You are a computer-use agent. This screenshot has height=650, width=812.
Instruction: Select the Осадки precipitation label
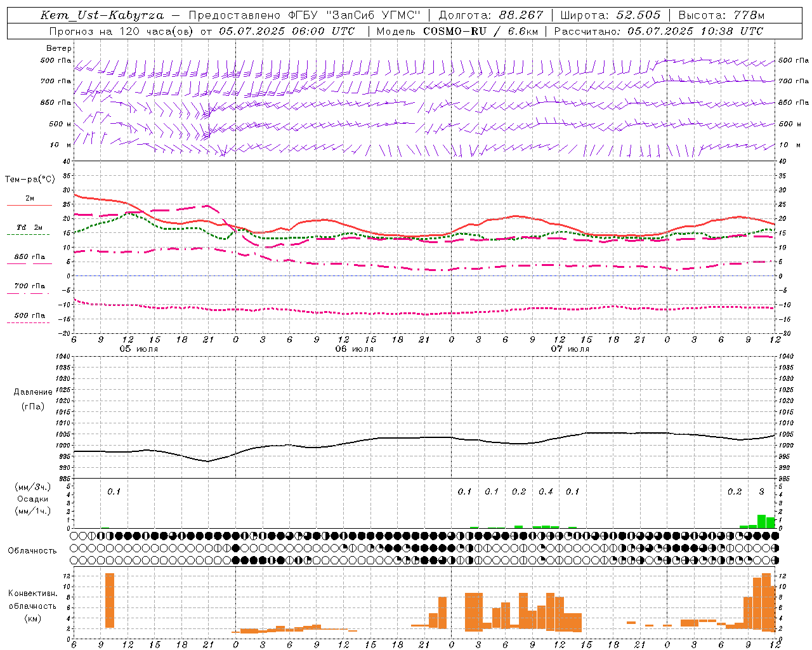(33, 499)
